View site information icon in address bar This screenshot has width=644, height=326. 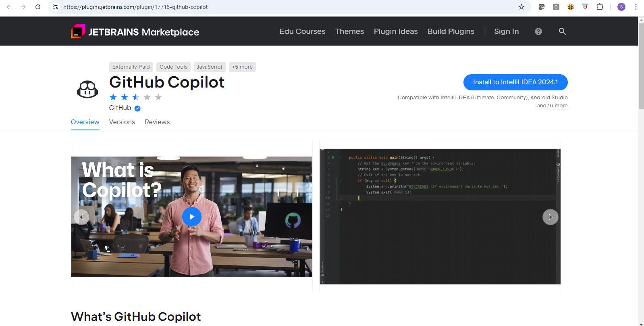click(55, 7)
